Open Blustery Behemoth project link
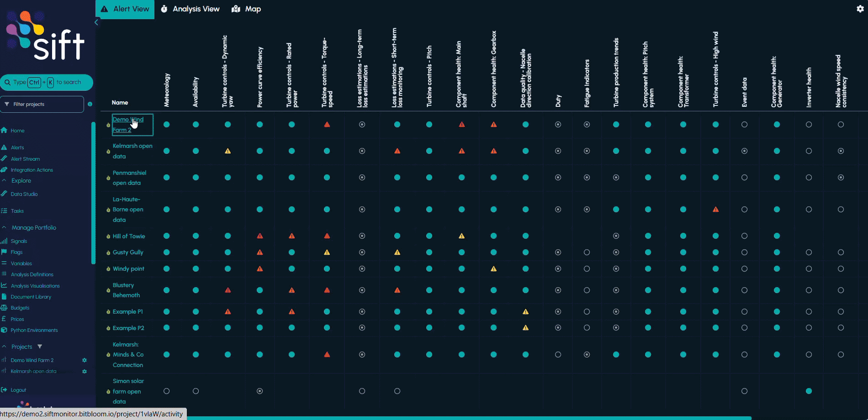Image resolution: width=868 pixels, height=420 pixels. click(x=126, y=290)
